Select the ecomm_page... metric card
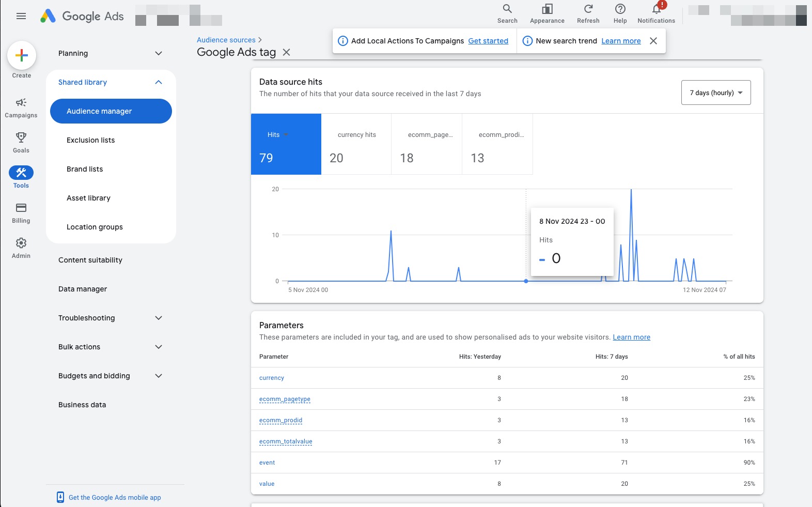Image resolution: width=812 pixels, height=507 pixels. tap(427, 144)
